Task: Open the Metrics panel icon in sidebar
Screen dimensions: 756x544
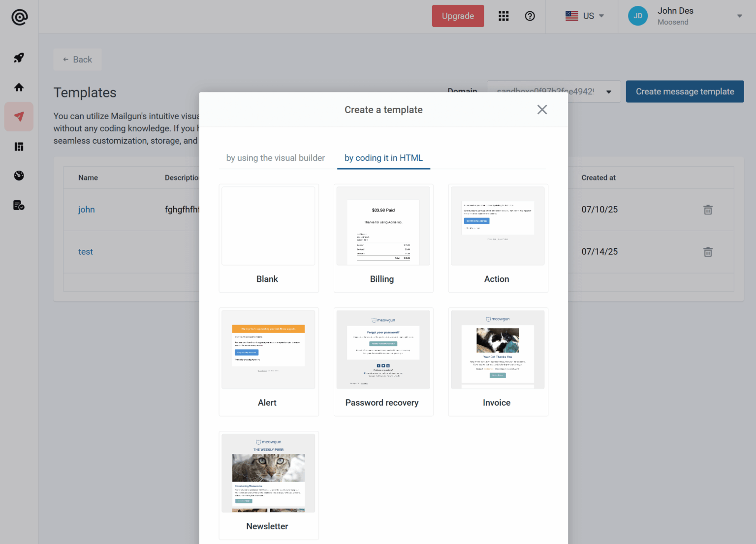Action: [19, 146]
